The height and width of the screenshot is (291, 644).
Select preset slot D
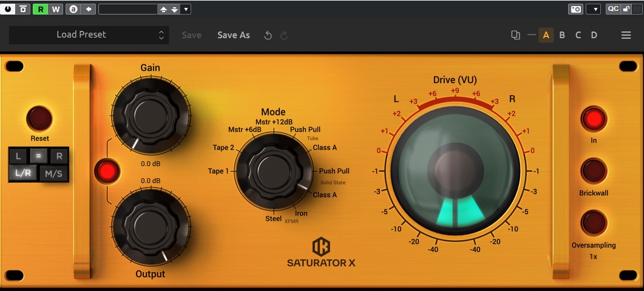click(594, 35)
